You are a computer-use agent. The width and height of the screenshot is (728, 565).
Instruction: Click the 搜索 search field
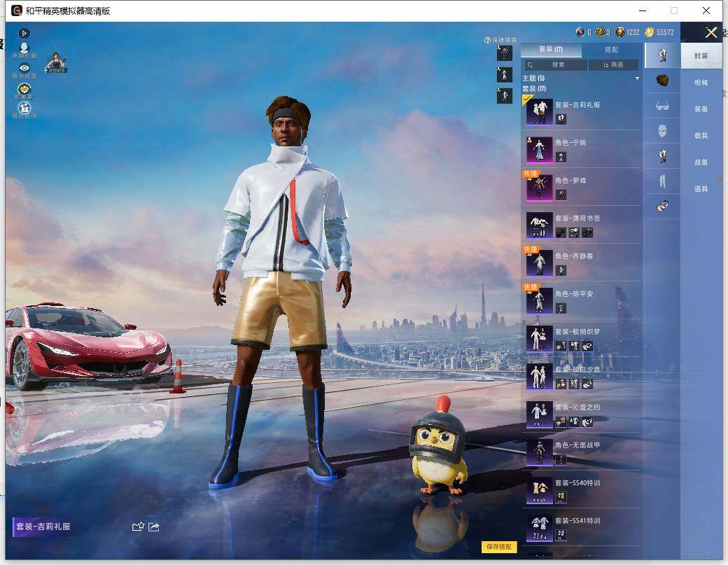[x=555, y=65]
